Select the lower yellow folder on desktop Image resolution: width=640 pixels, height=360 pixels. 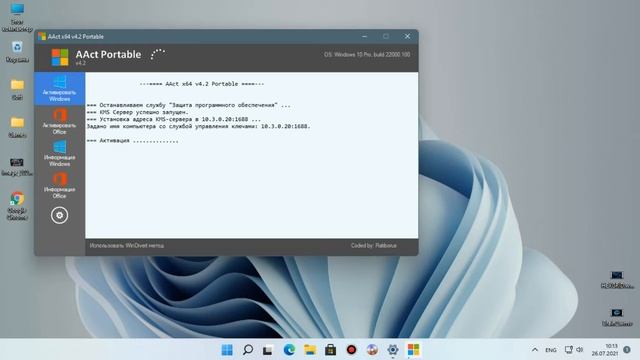pyautogui.click(x=17, y=127)
